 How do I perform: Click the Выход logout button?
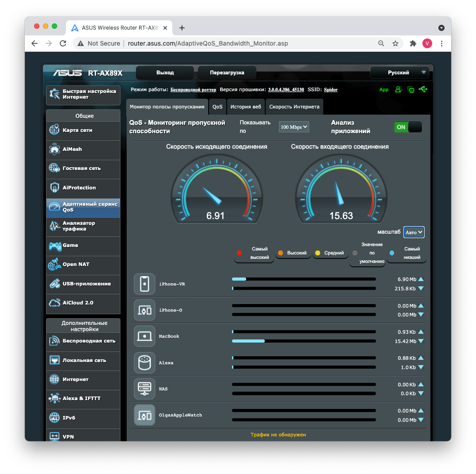click(x=165, y=73)
